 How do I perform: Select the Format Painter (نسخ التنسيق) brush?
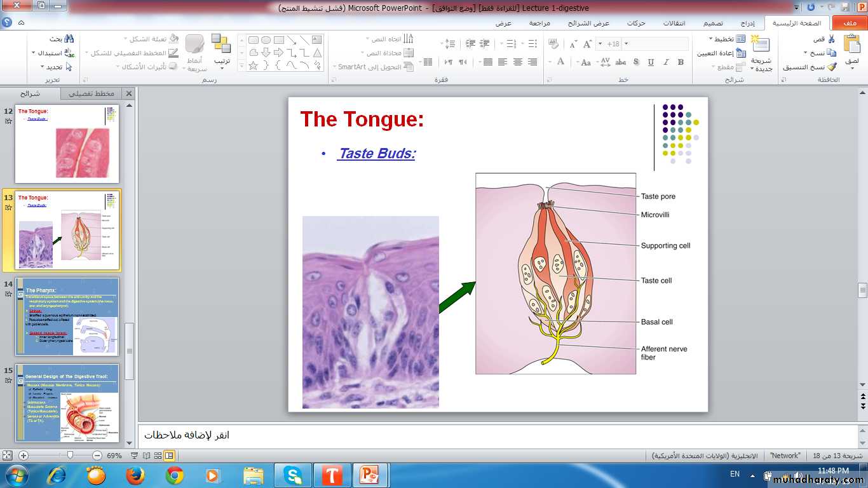[832, 67]
